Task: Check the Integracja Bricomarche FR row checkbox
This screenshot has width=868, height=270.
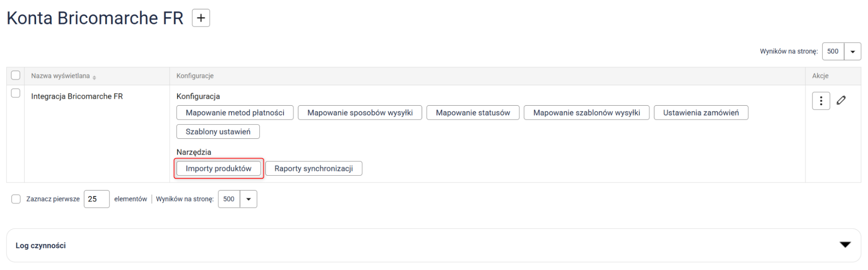Action: pyautogui.click(x=16, y=93)
